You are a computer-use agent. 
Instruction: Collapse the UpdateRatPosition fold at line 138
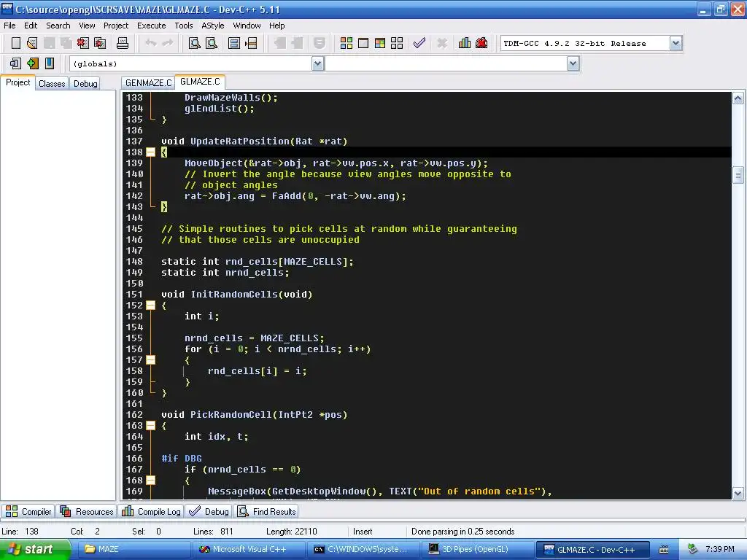point(150,152)
